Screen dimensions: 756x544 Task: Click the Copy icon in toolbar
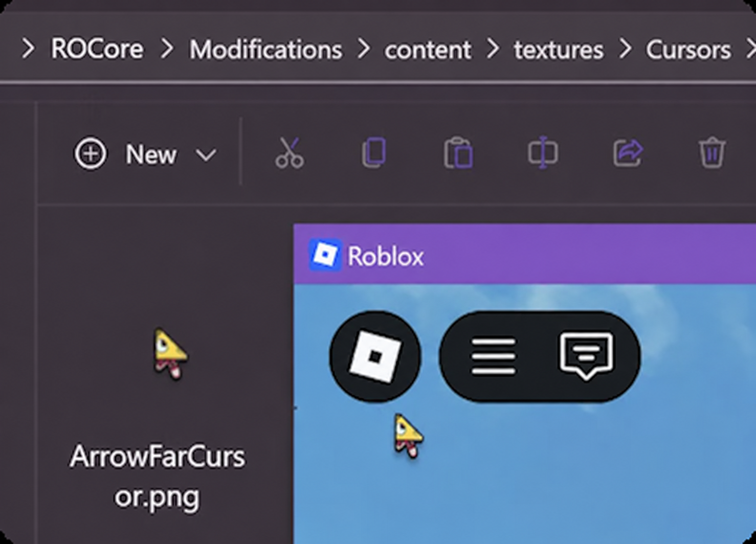click(374, 152)
